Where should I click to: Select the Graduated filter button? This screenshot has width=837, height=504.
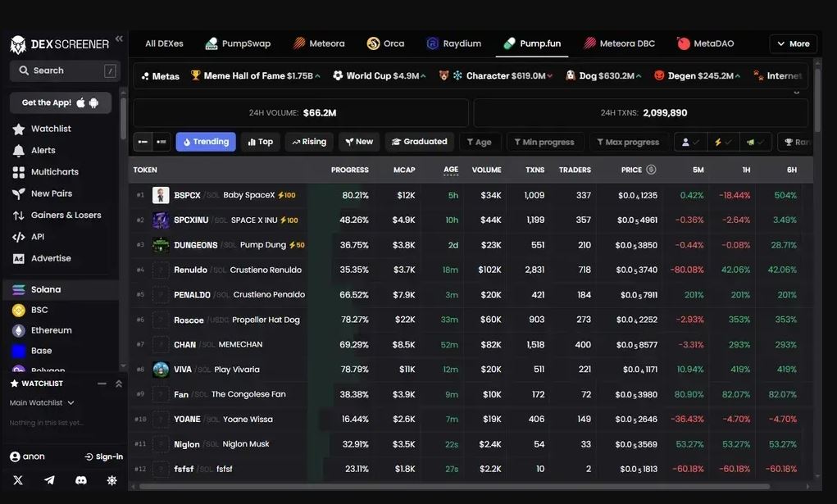pos(419,142)
